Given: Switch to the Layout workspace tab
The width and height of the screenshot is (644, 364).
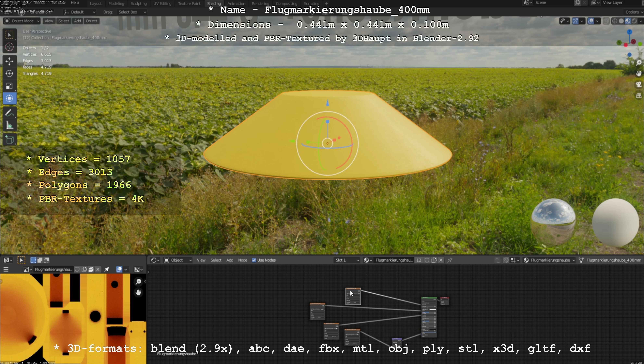Looking at the screenshot, I should coord(96,4).
